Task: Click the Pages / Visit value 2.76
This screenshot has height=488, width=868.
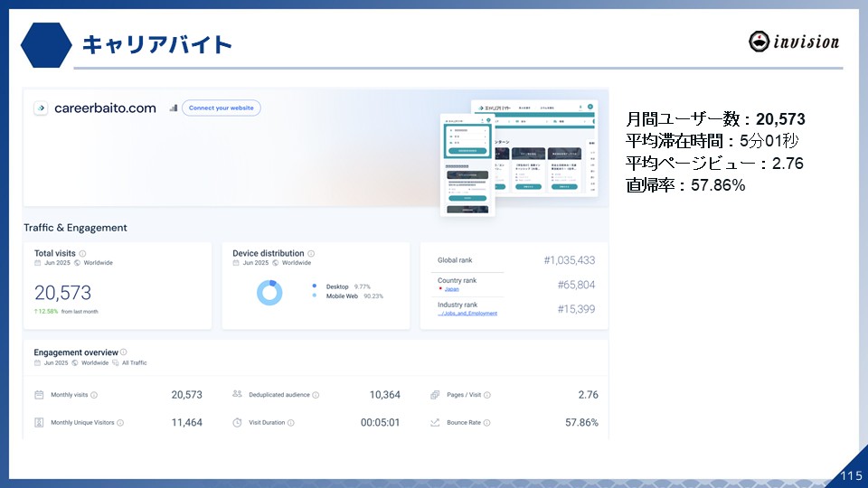Action: (x=588, y=395)
